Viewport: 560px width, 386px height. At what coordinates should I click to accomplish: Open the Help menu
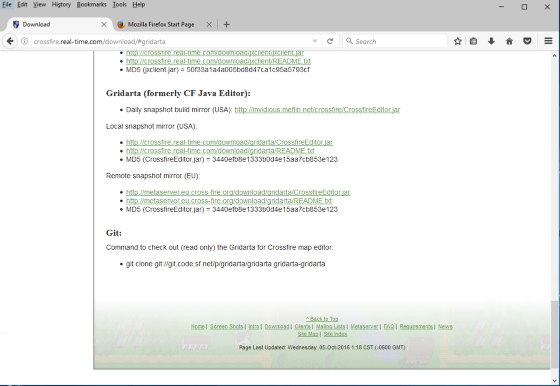pos(139,5)
